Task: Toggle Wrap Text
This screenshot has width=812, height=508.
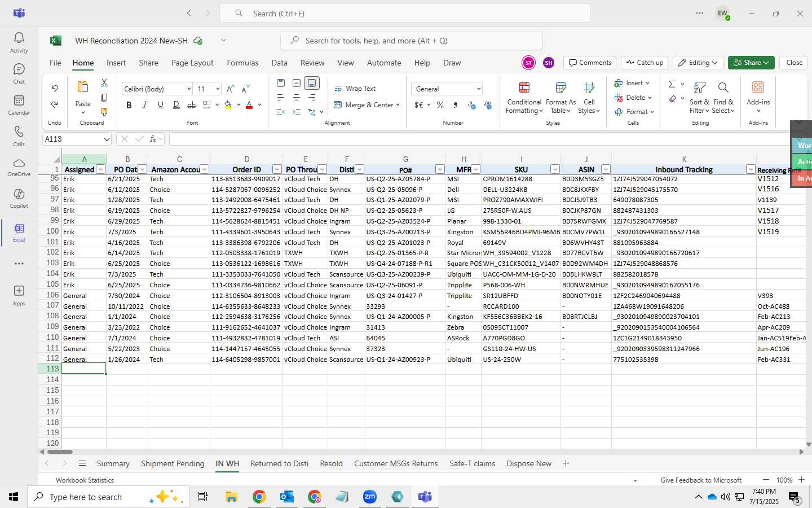Action: click(355, 89)
